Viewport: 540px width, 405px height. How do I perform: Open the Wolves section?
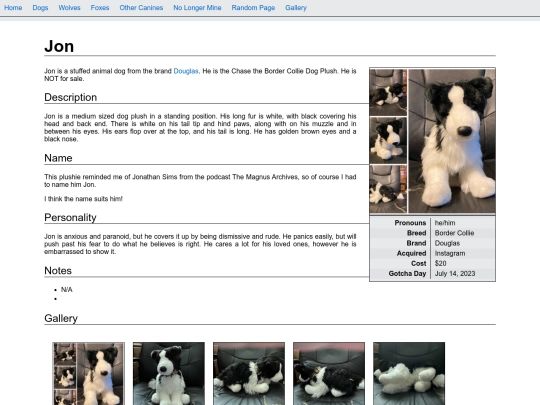tap(69, 8)
